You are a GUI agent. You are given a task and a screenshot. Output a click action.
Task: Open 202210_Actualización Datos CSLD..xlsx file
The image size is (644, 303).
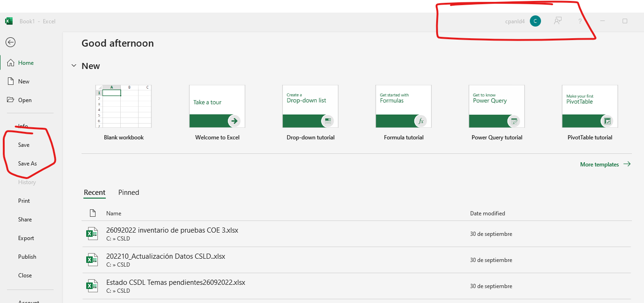pyautogui.click(x=357, y=260)
